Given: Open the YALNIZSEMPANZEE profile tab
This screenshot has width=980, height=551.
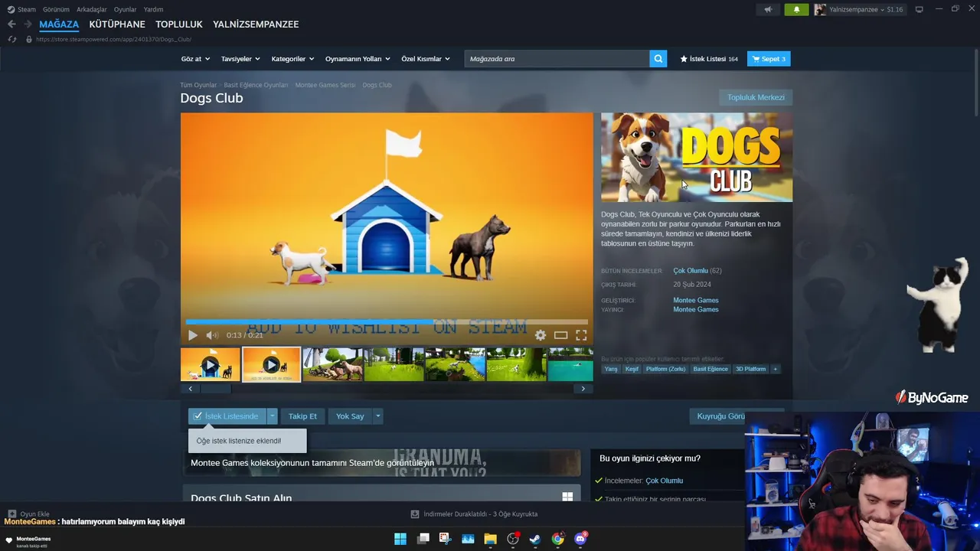Looking at the screenshot, I should [x=256, y=24].
